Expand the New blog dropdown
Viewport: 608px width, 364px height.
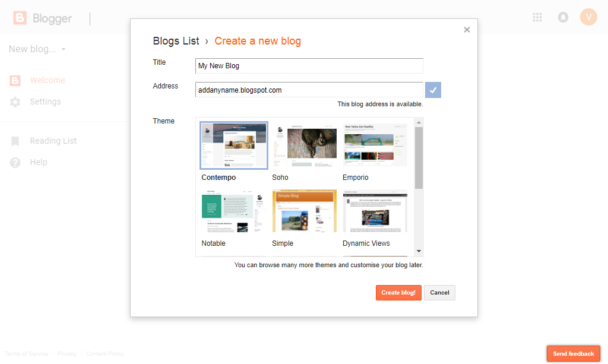(x=64, y=49)
